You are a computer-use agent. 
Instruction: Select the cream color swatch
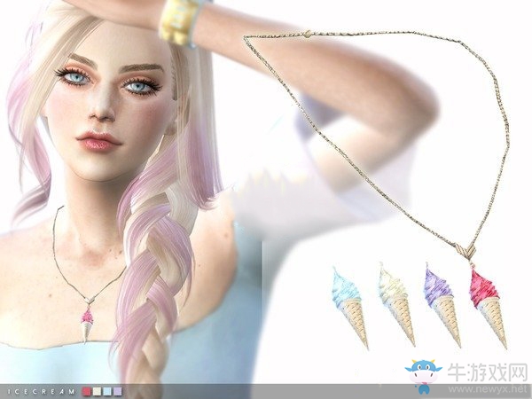(x=98, y=392)
